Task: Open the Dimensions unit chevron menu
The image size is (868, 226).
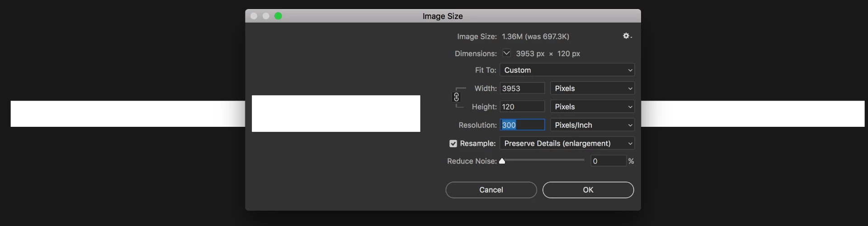Action: tap(506, 53)
